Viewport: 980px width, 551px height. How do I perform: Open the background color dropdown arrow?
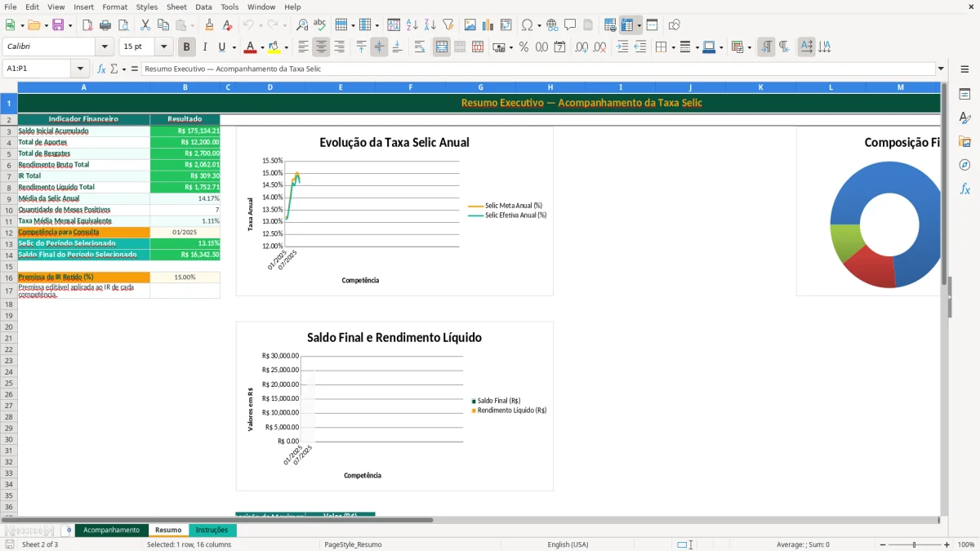click(286, 47)
